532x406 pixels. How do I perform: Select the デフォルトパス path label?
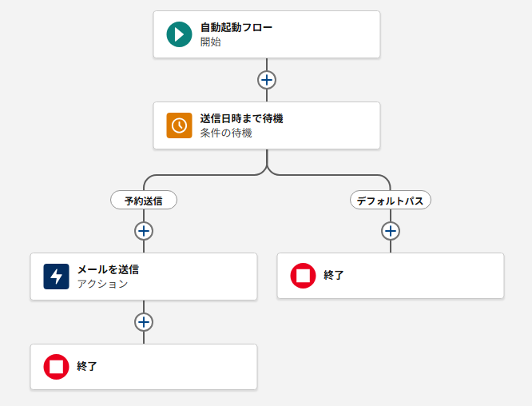391,201
